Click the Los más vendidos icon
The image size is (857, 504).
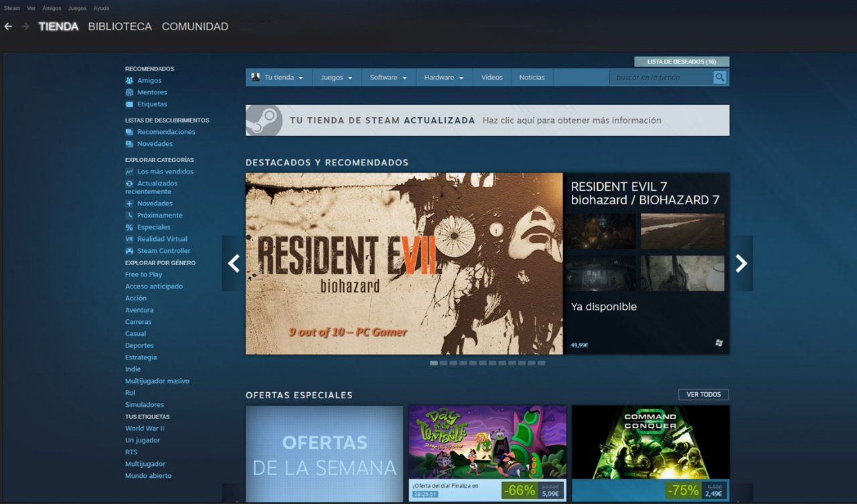coord(129,171)
